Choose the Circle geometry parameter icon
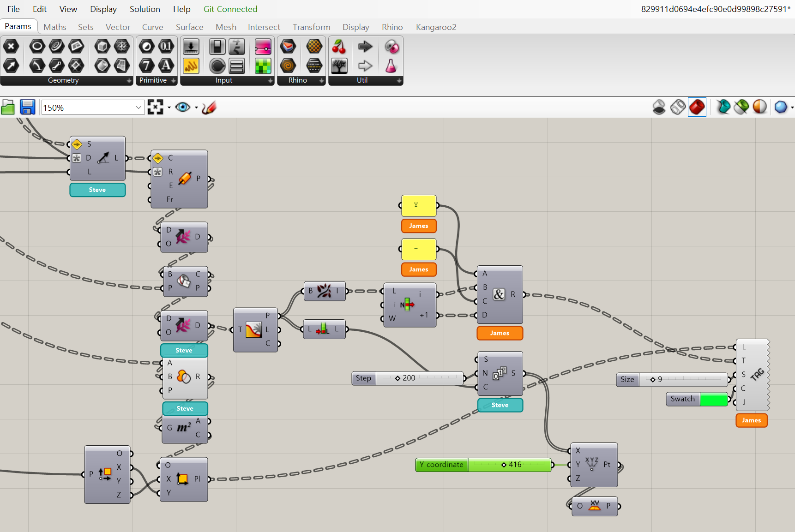The image size is (795, 532). 37,46
